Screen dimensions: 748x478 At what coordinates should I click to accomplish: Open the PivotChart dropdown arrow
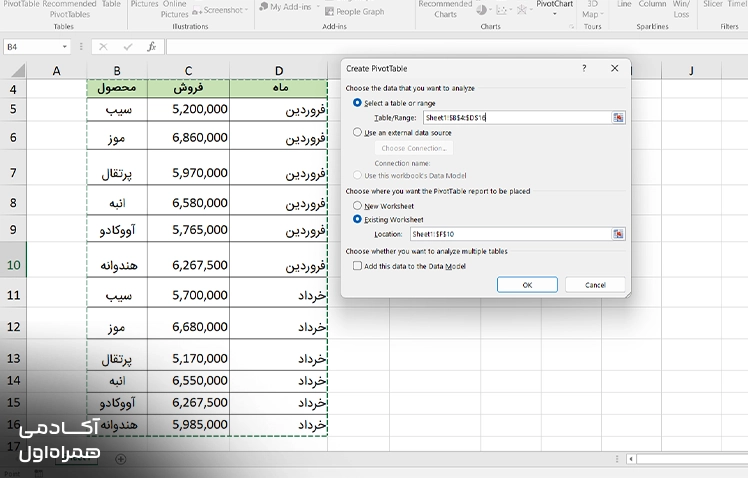(x=554, y=14)
